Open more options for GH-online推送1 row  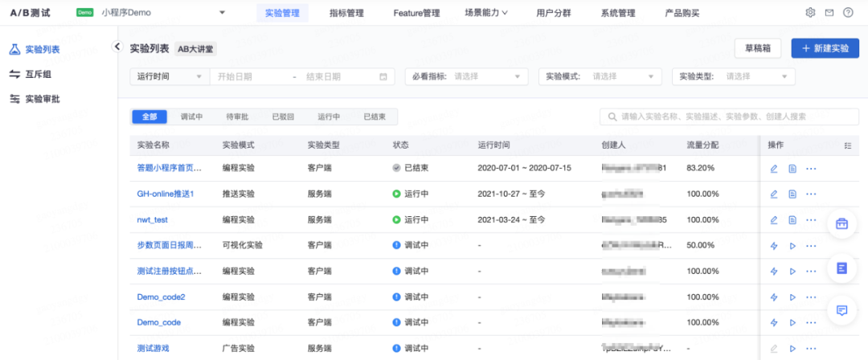(x=811, y=194)
